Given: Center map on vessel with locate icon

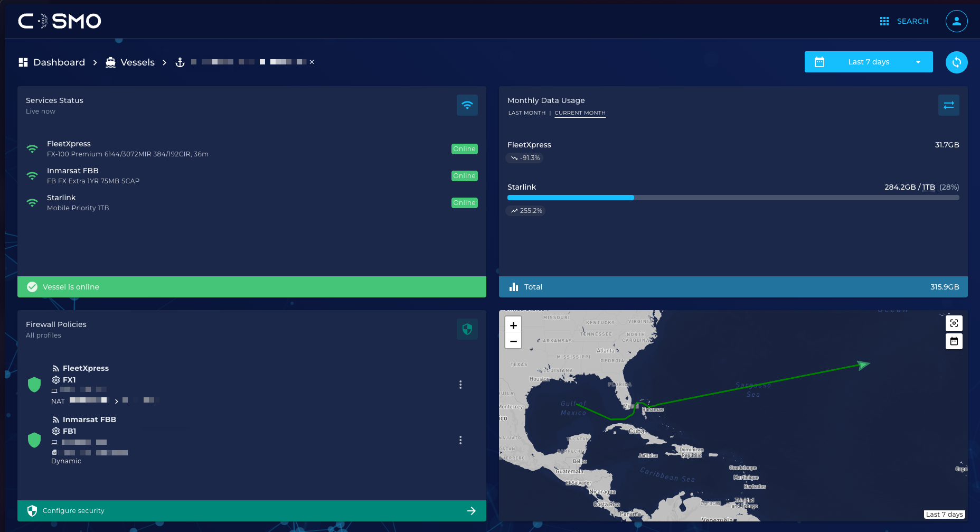Looking at the screenshot, I should pyautogui.click(x=954, y=323).
